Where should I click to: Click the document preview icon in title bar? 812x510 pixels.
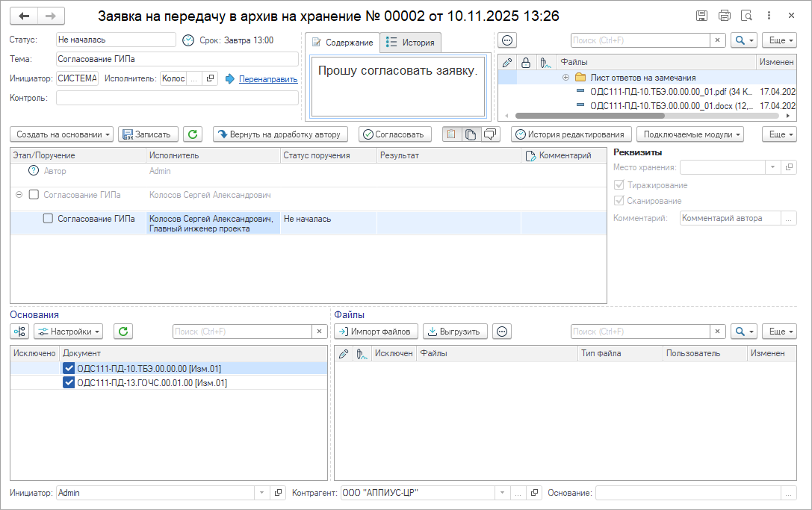(746, 16)
